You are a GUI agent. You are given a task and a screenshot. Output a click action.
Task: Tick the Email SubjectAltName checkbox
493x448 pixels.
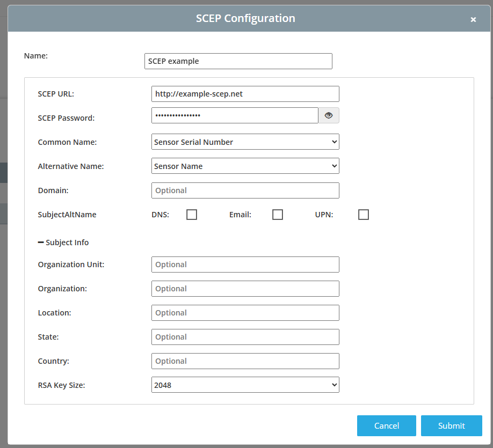278,215
